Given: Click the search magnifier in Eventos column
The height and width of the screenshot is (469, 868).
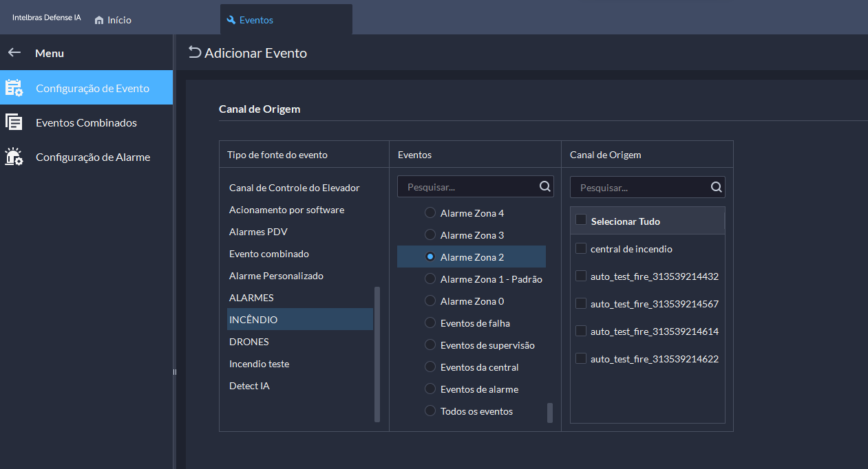Looking at the screenshot, I should pos(544,186).
